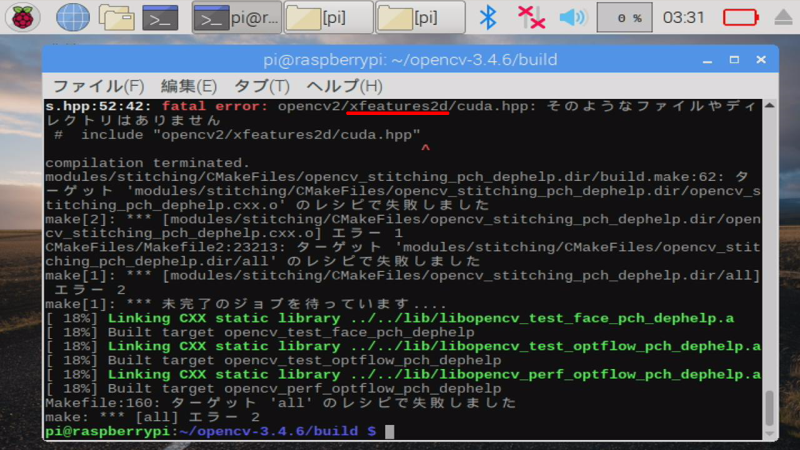Click the underlined xfeatures2d path text
Image resolution: width=800 pixels, height=450 pixels.
pos(398,106)
